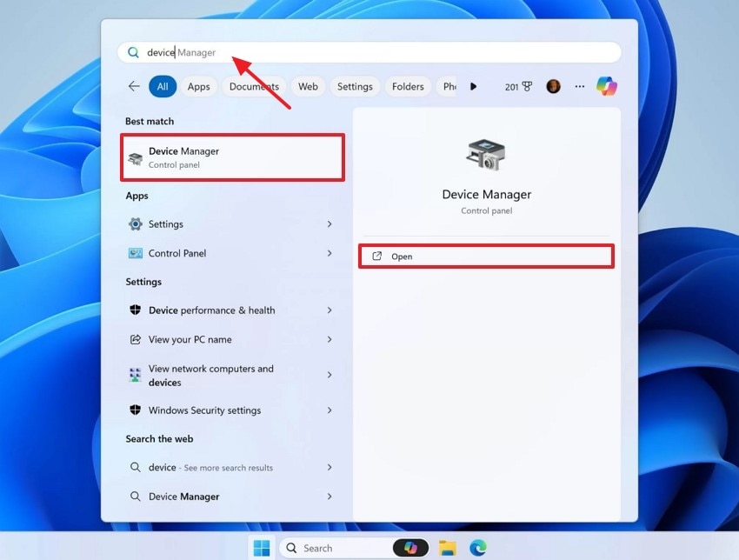Click the Device Manager title in preview pane

pyautogui.click(x=486, y=194)
